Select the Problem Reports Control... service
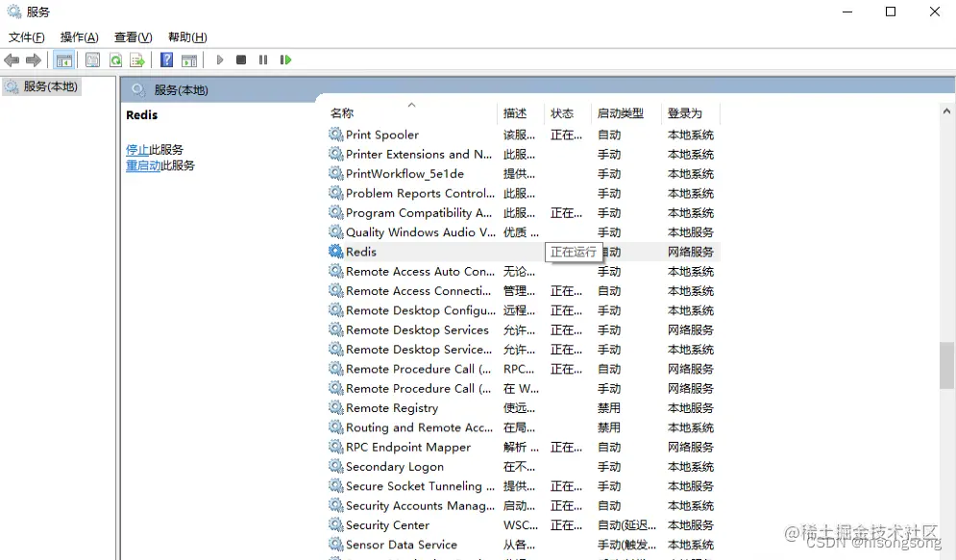 point(420,193)
